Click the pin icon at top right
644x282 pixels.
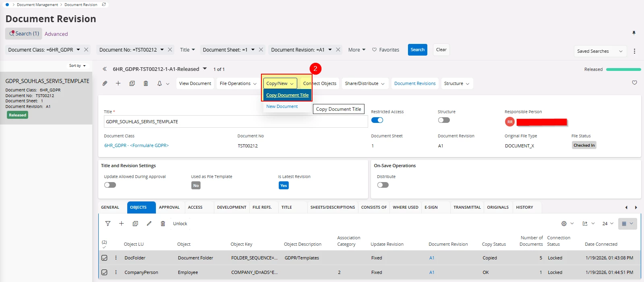(634, 33)
